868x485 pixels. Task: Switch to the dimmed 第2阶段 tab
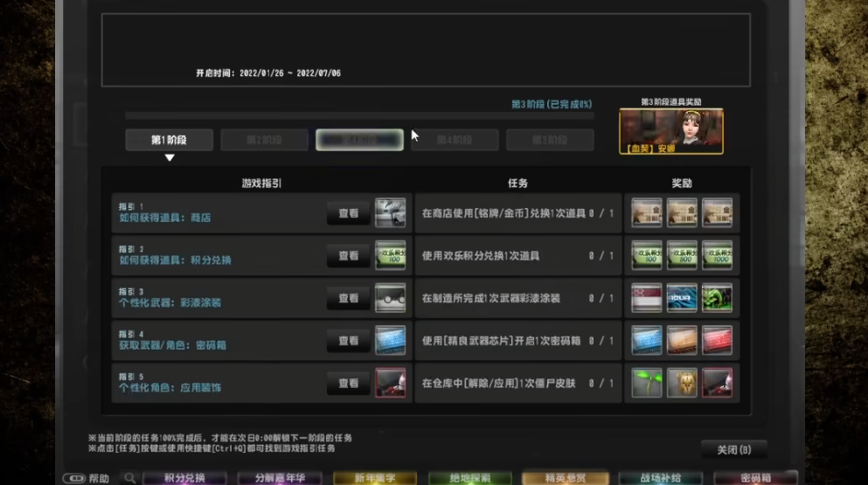[x=265, y=140]
